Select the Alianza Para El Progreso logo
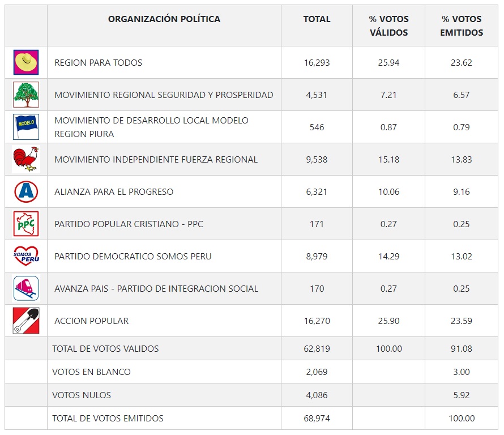 (26, 191)
